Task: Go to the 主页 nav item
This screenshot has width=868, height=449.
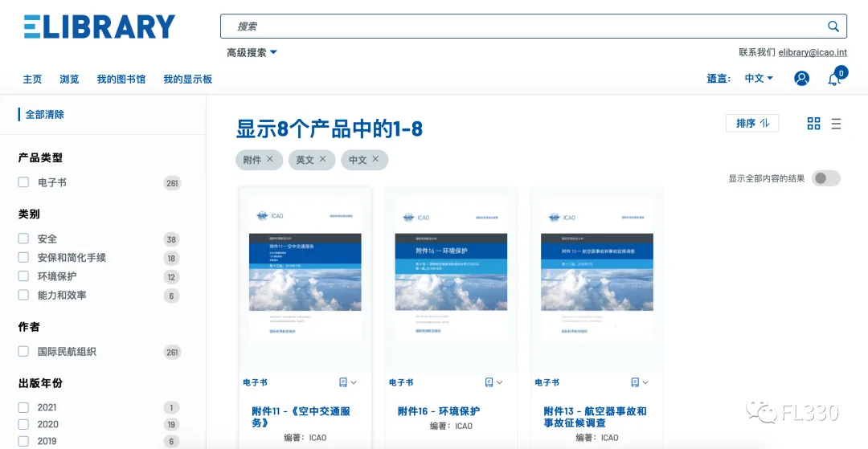Action: pyautogui.click(x=32, y=79)
